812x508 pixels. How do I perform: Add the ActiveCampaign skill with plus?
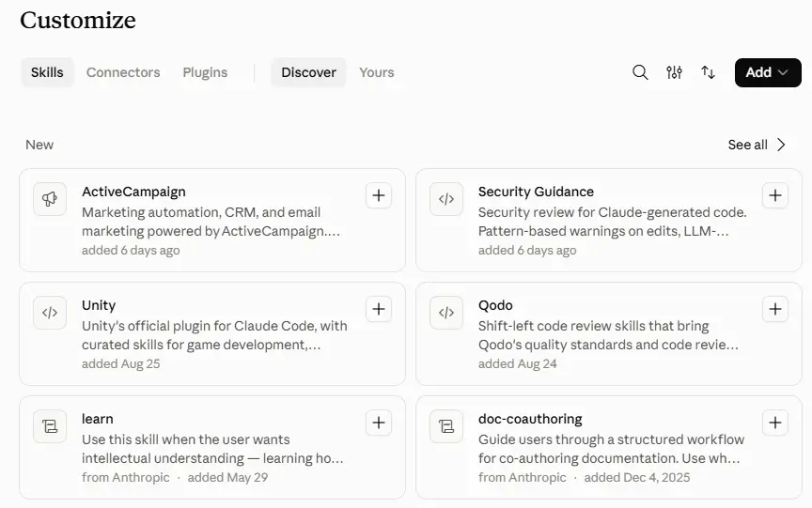coord(379,195)
